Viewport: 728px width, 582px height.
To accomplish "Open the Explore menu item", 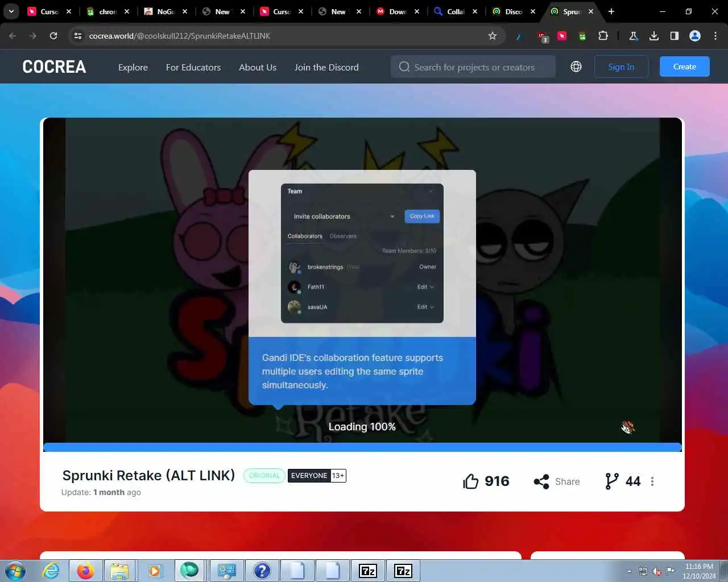I will pyautogui.click(x=133, y=67).
